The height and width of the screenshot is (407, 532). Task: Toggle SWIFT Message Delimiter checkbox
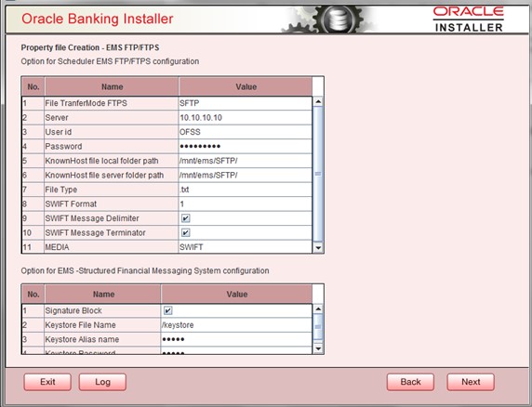point(186,218)
